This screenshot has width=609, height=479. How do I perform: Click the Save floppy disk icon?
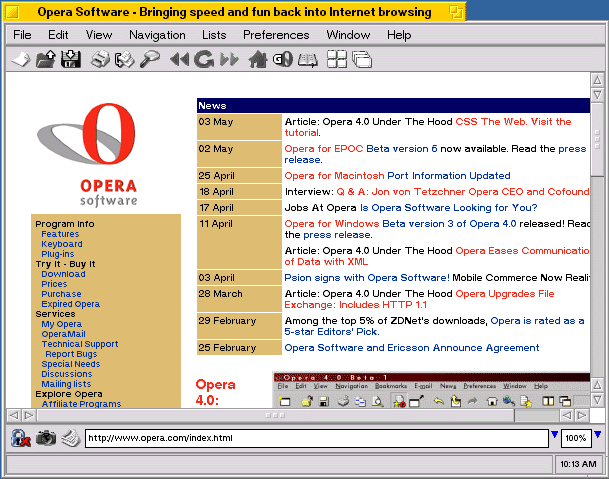coord(71,59)
